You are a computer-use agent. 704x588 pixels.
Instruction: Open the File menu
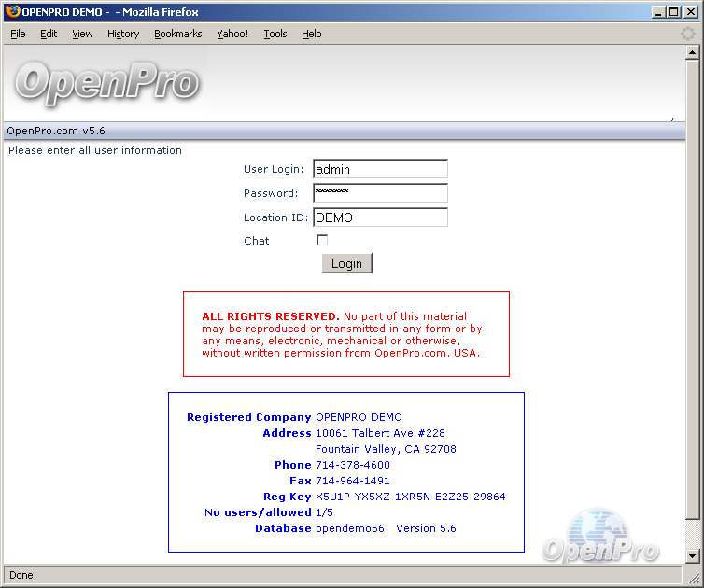click(x=18, y=34)
